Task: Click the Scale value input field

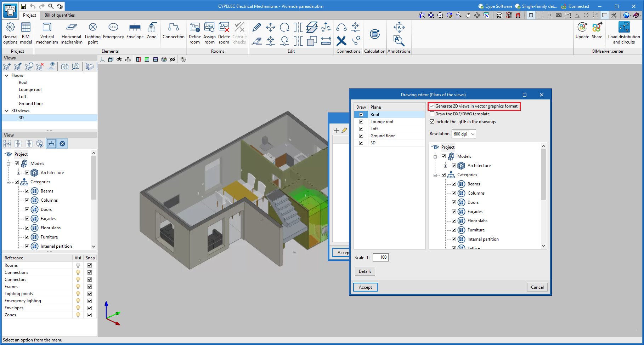Action: [380, 257]
